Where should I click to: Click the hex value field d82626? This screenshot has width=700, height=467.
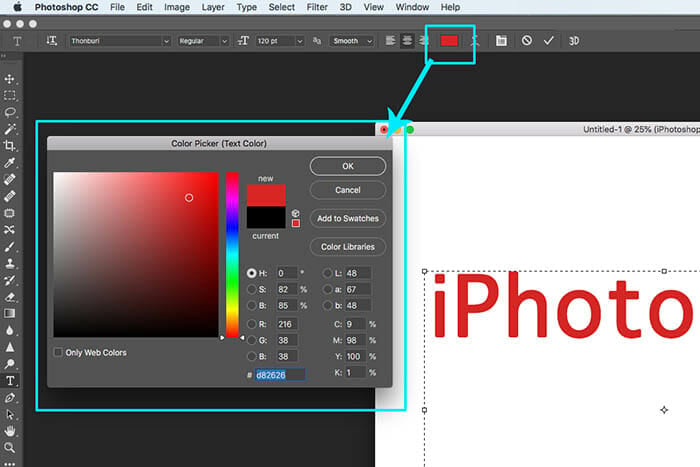(280, 375)
